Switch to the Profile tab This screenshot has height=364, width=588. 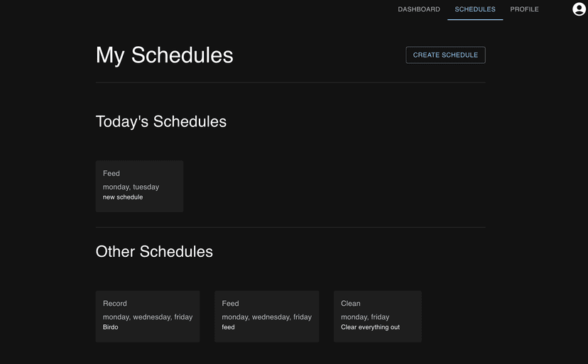(524, 9)
